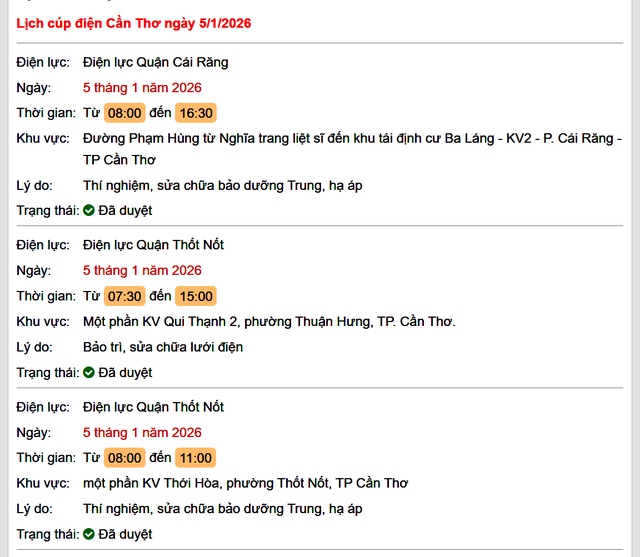Screen dimensions: 640x557
Task: Click the Đường Phạm Hùng area description
Action: click(352, 139)
